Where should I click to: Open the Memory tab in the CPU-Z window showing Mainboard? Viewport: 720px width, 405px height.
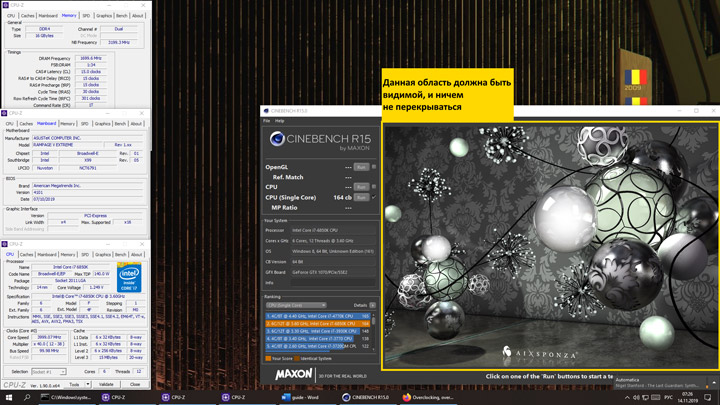(68, 124)
